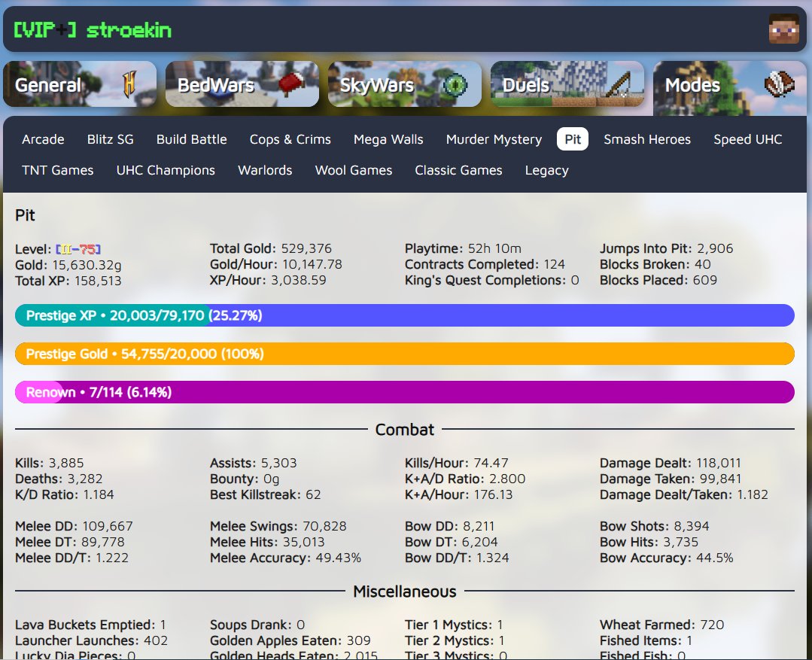Click the Pit section heading
This screenshot has width=812, height=660.
[x=25, y=215]
